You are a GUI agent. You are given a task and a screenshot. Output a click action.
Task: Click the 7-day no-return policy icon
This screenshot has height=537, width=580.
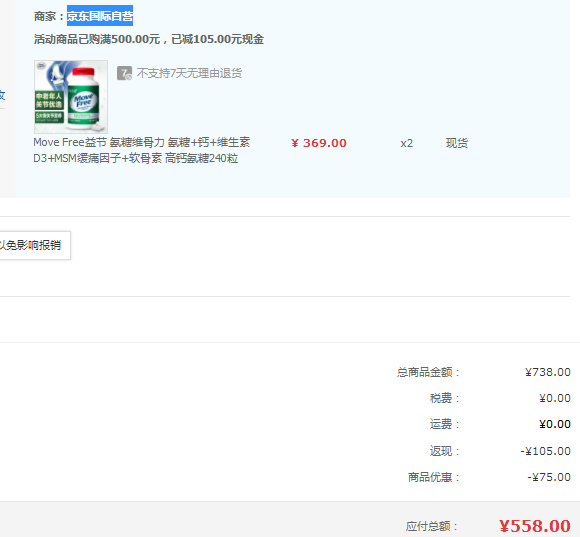click(x=124, y=73)
